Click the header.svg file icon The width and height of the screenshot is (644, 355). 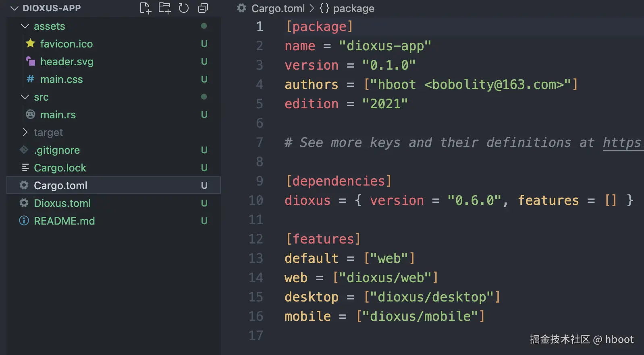pyautogui.click(x=31, y=61)
